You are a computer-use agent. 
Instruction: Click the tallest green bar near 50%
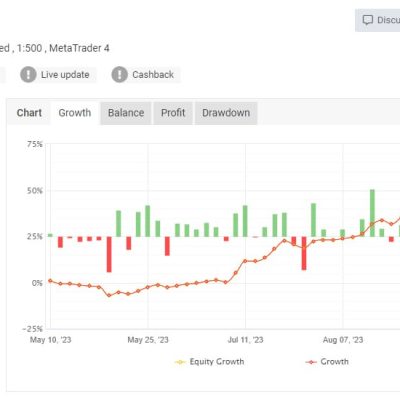pos(372,213)
